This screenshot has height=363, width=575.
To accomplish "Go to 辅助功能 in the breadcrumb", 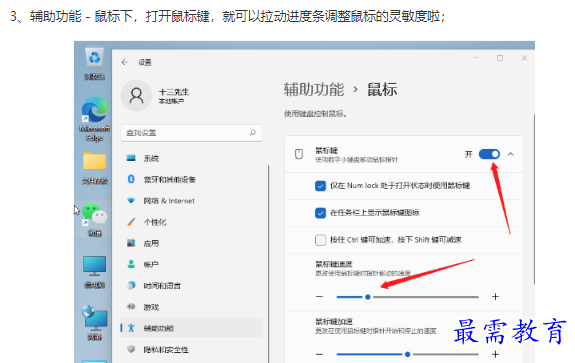I will (x=314, y=89).
